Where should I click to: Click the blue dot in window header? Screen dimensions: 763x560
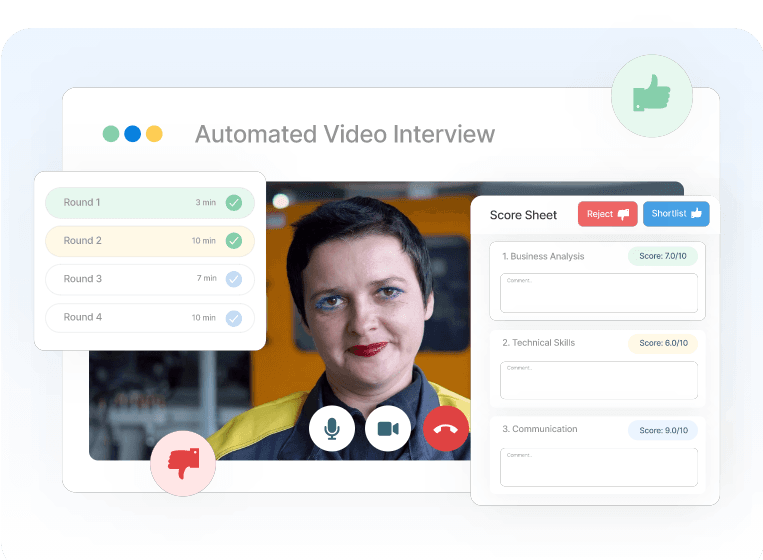point(132,134)
